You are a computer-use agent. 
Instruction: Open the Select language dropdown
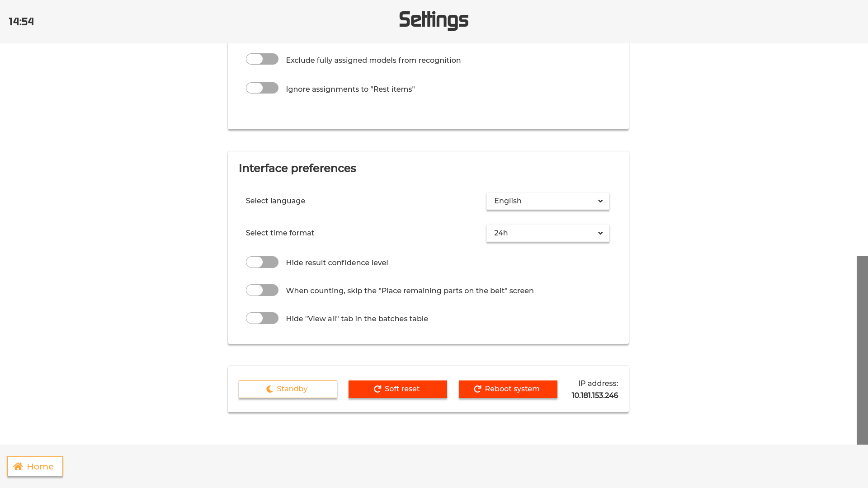547,201
